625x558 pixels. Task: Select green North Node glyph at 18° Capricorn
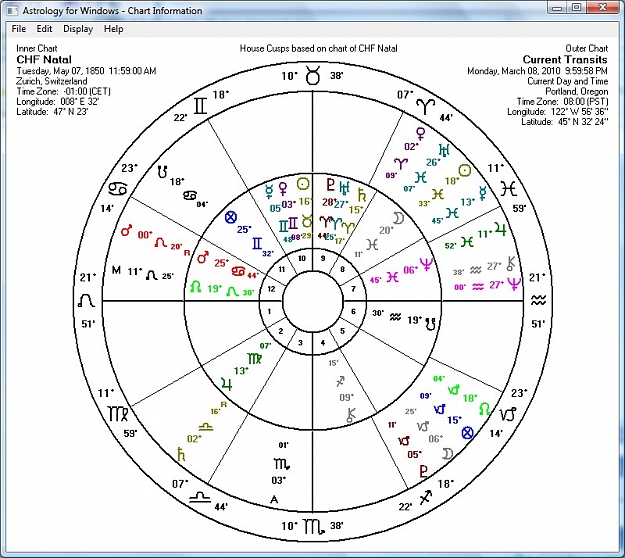tap(484, 409)
